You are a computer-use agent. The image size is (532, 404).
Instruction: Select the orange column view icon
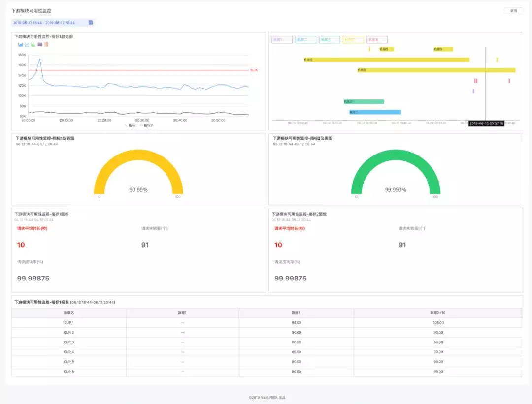46,44
